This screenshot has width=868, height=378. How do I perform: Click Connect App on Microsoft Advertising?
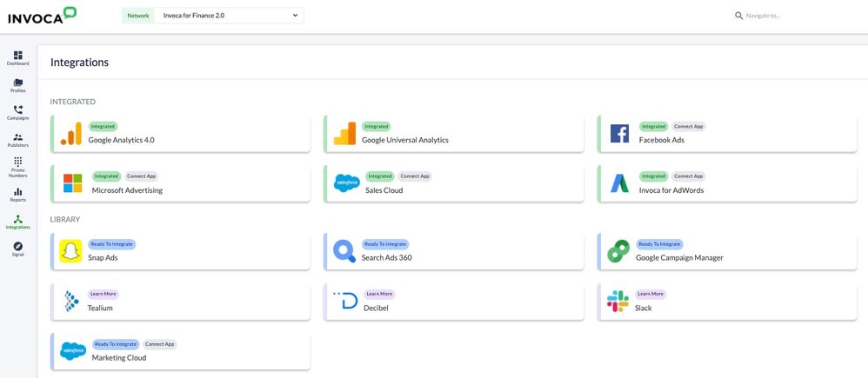coord(141,176)
